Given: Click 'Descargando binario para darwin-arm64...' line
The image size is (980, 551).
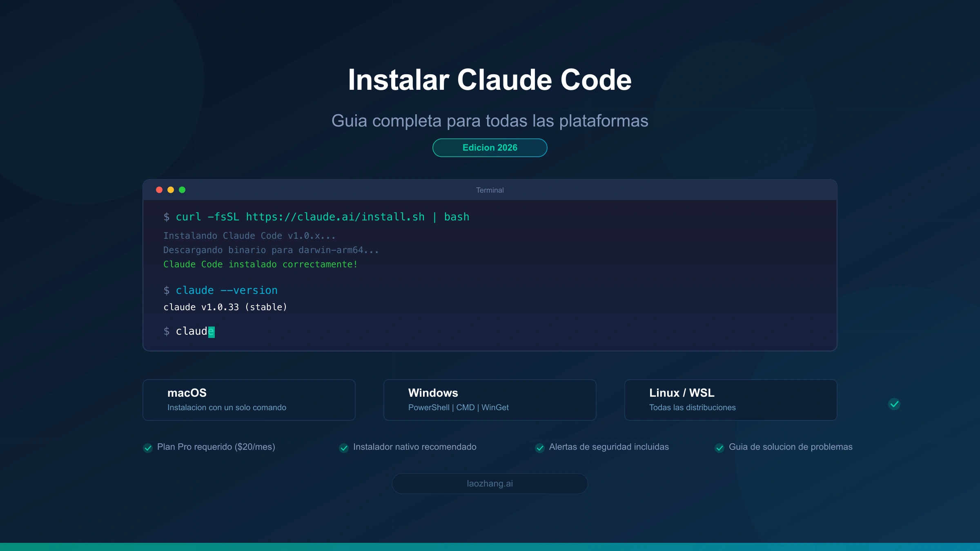Looking at the screenshot, I should pyautogui.click(x=271, y=250).
